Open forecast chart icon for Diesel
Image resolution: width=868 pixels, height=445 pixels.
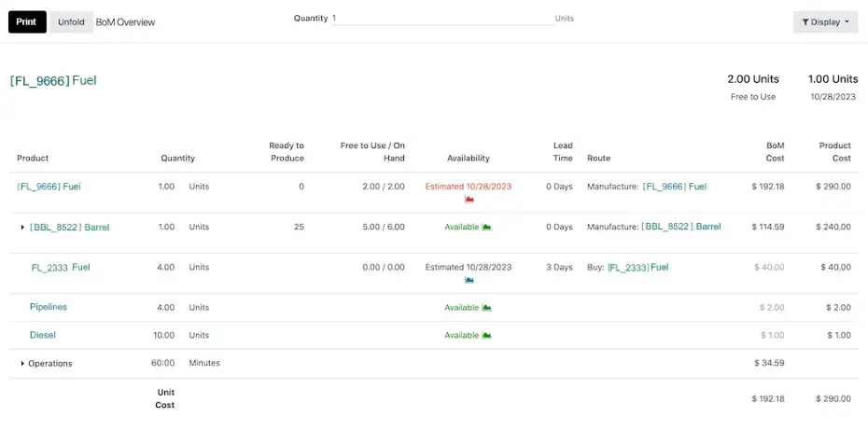[x=486, y=335]
